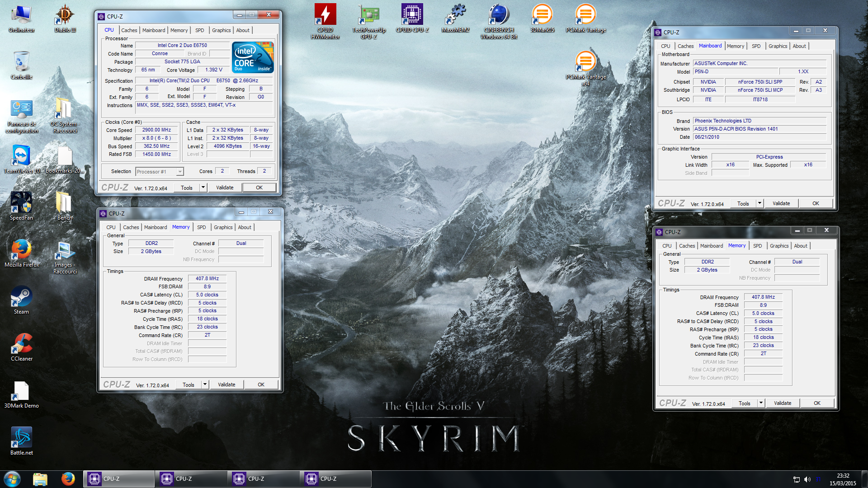The height and width of the screenshot is (488, 868).
Task: Click Validate in Mainboard window
Action: 781,203
